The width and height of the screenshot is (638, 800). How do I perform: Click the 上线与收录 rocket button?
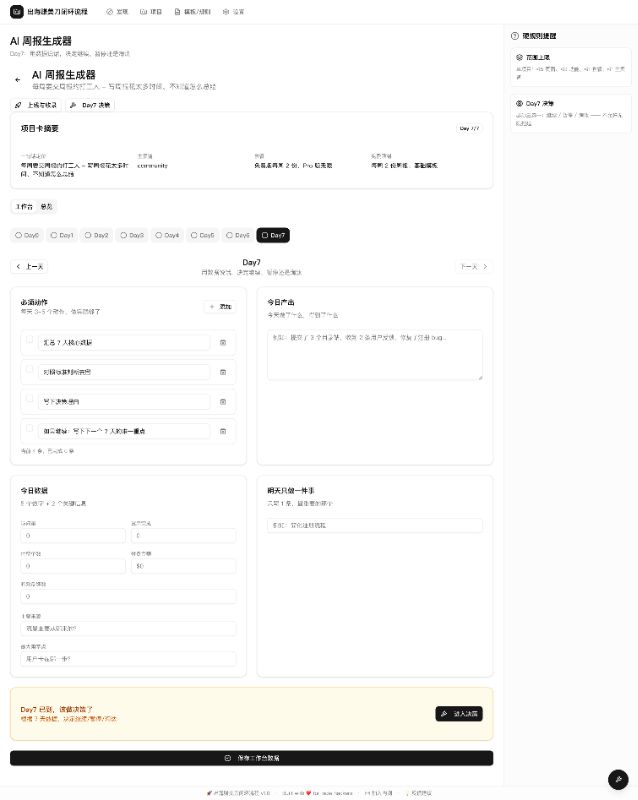click(x=36, y=105)
